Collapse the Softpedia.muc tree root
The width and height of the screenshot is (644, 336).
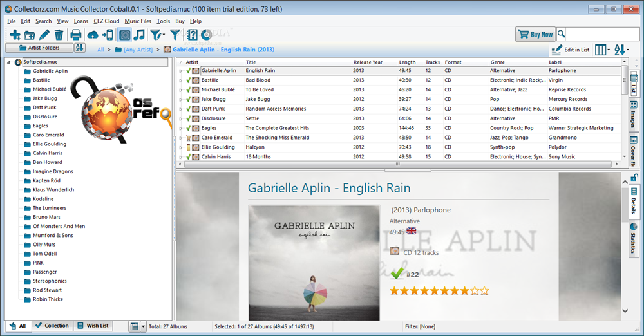pyautogui.click(x=8, y=62)
